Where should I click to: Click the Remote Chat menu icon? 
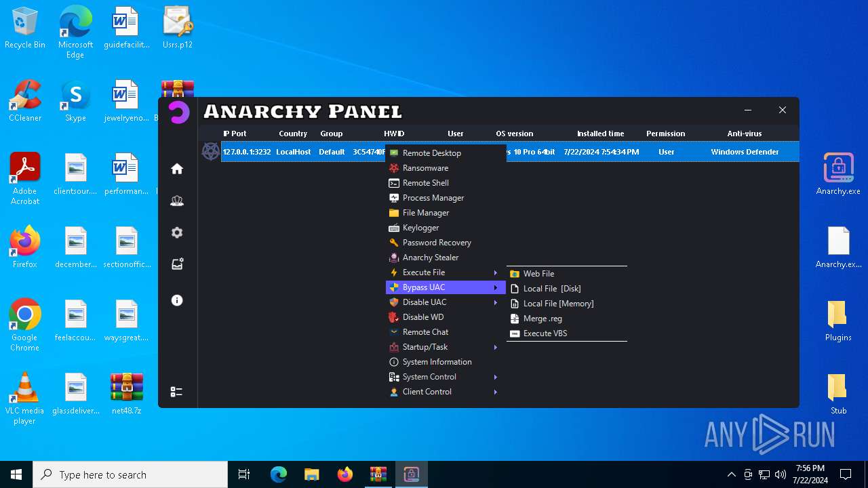[x=394, y=332]
